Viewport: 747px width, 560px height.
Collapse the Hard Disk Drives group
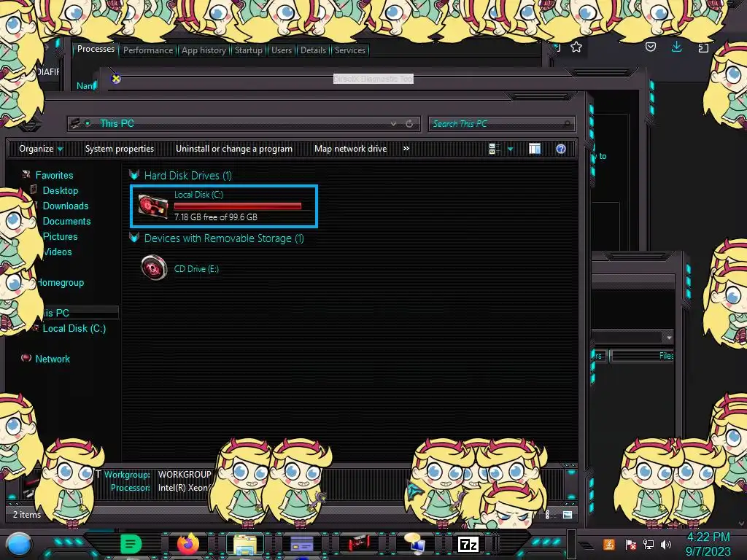[x=134, y=175]
